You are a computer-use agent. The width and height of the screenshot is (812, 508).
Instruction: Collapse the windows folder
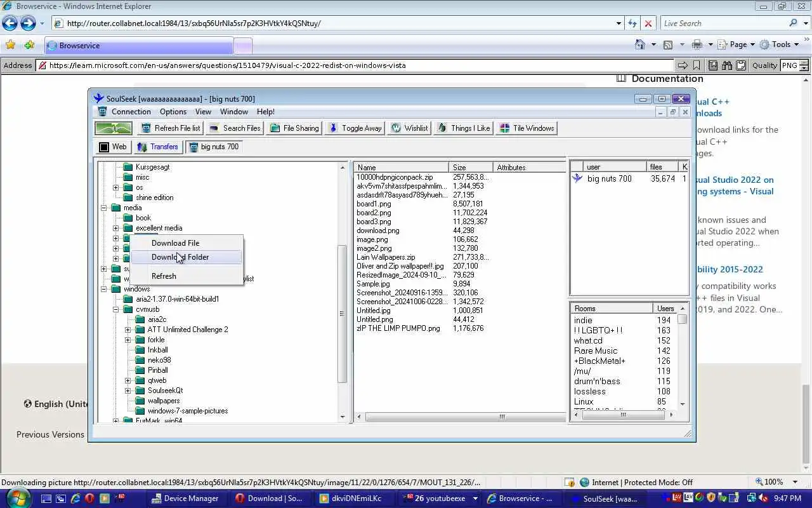tap(104, 289)
